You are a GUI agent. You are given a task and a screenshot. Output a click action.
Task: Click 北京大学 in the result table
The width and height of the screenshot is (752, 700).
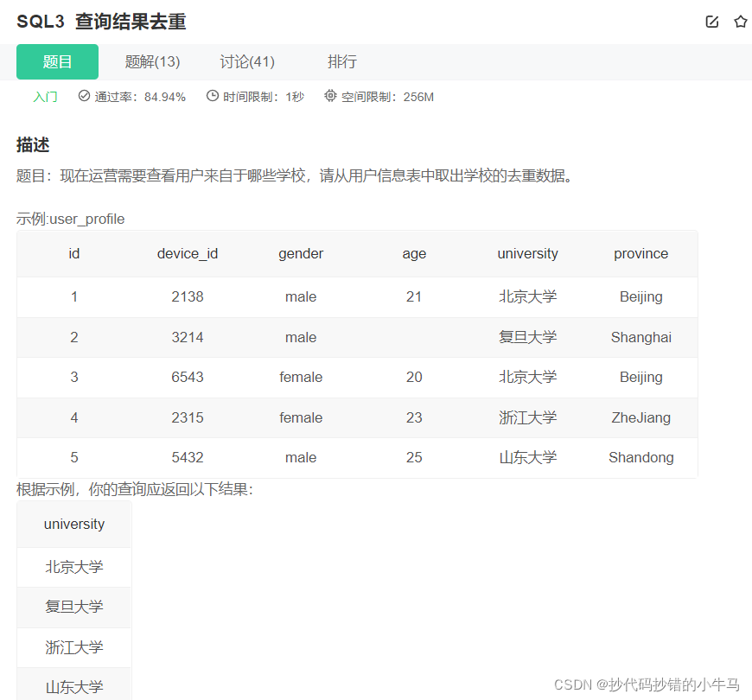[73, 567]
